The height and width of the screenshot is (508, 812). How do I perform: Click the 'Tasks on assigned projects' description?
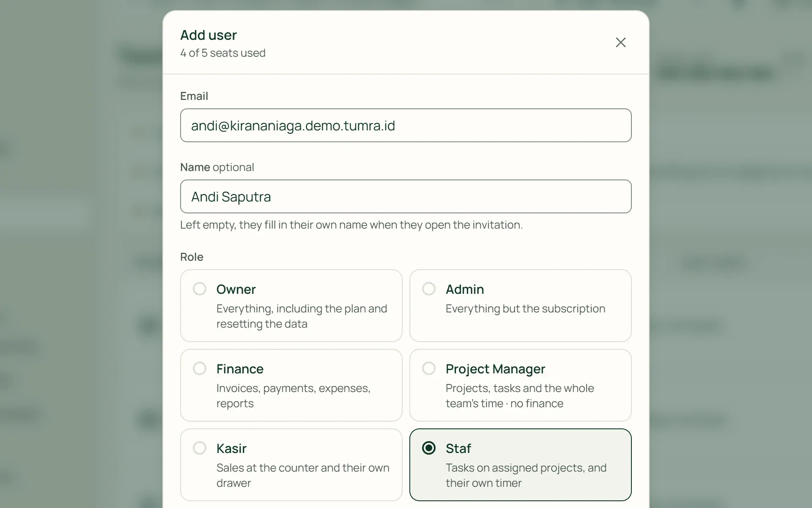pos(526,475)
